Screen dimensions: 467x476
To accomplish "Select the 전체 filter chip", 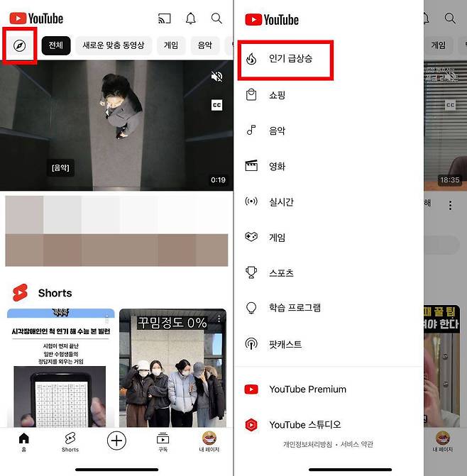I will pos(56,45).
